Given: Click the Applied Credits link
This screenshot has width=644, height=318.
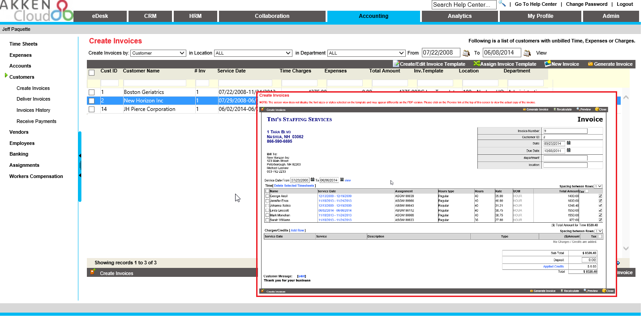Looking at the screenshot, I should (x=554, y=266).
